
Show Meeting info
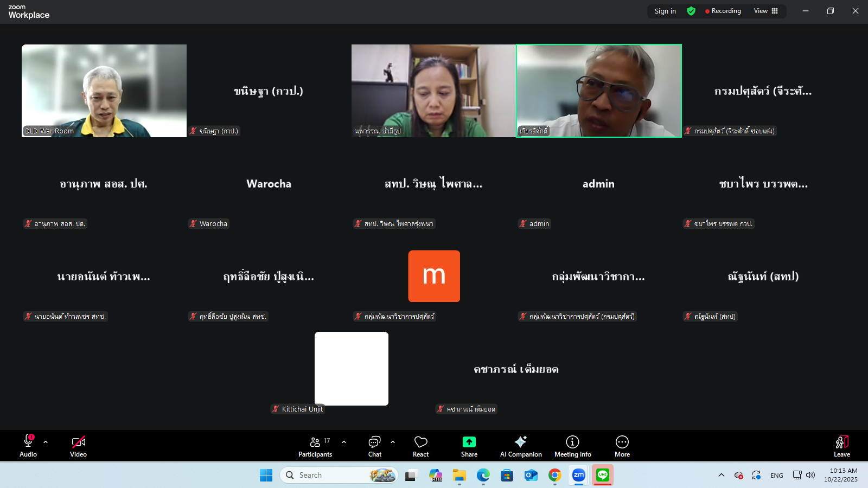(x=572, y=446)
